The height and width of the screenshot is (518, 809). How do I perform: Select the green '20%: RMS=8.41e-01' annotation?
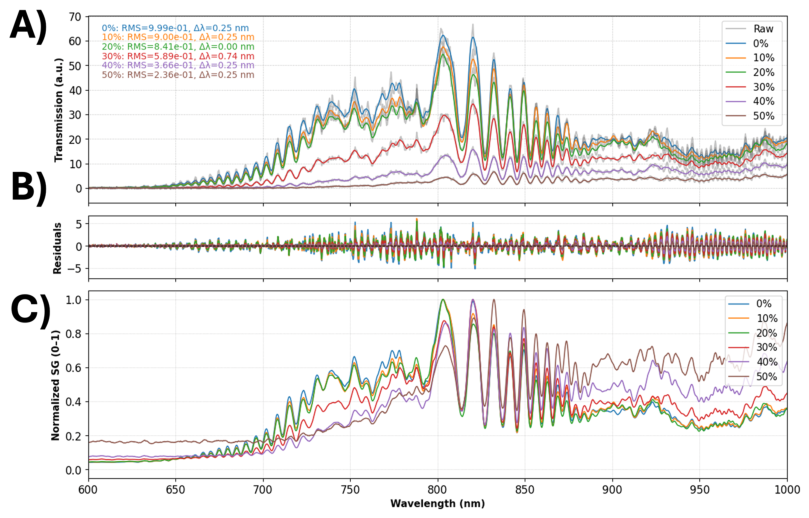(178, 47)
